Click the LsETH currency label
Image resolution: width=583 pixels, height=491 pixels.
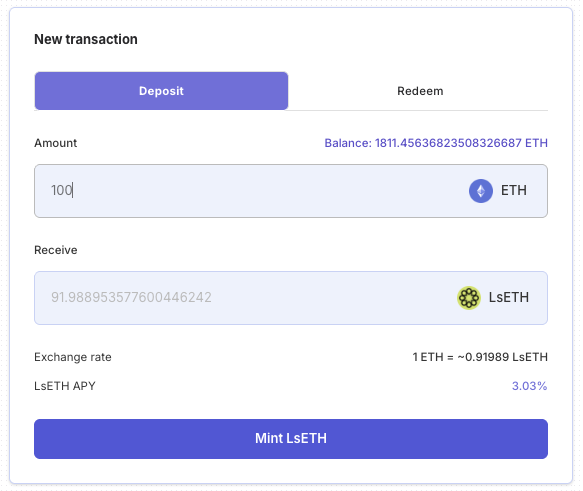click(x=509, y=297)
